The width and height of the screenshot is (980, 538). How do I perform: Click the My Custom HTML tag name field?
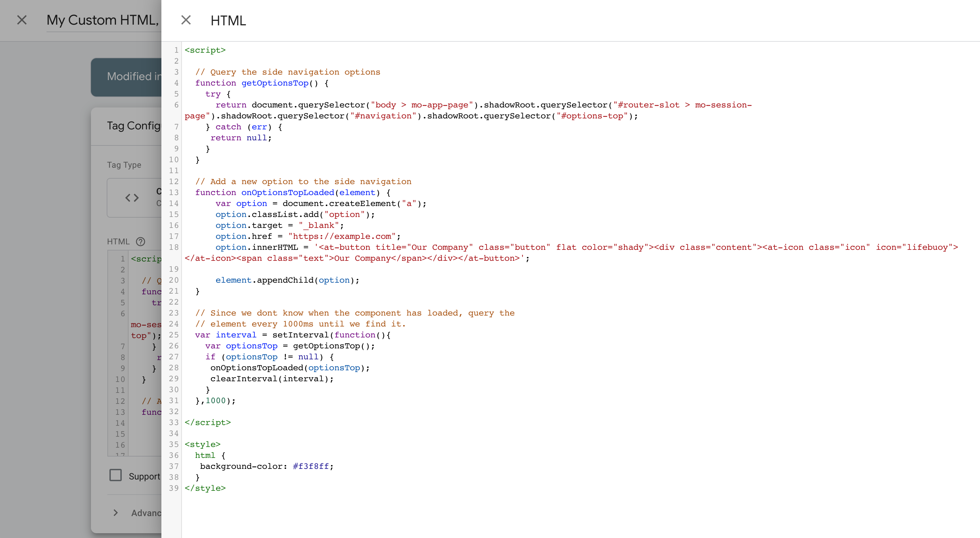point(103,20)
